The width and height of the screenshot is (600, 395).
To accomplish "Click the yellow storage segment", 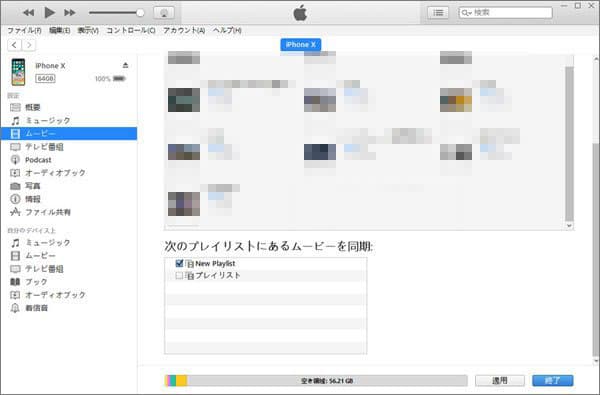I will point(181,380).
